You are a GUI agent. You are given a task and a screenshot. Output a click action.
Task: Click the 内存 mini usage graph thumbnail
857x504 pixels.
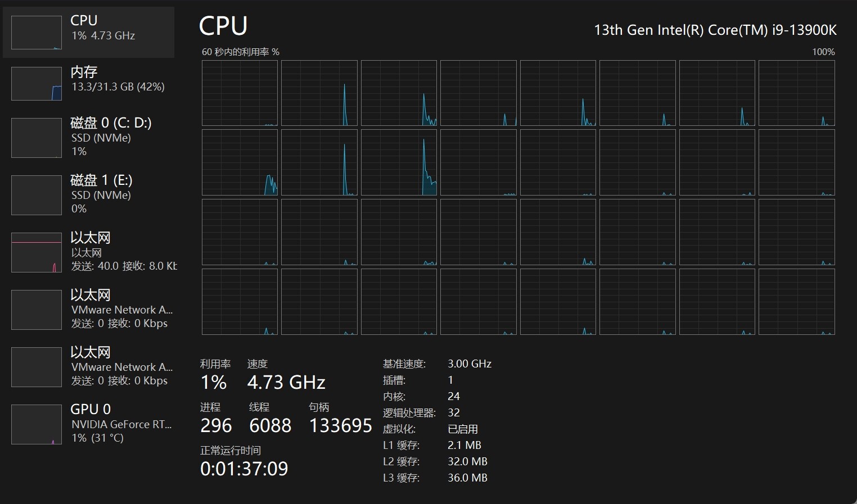coord(37,84)
